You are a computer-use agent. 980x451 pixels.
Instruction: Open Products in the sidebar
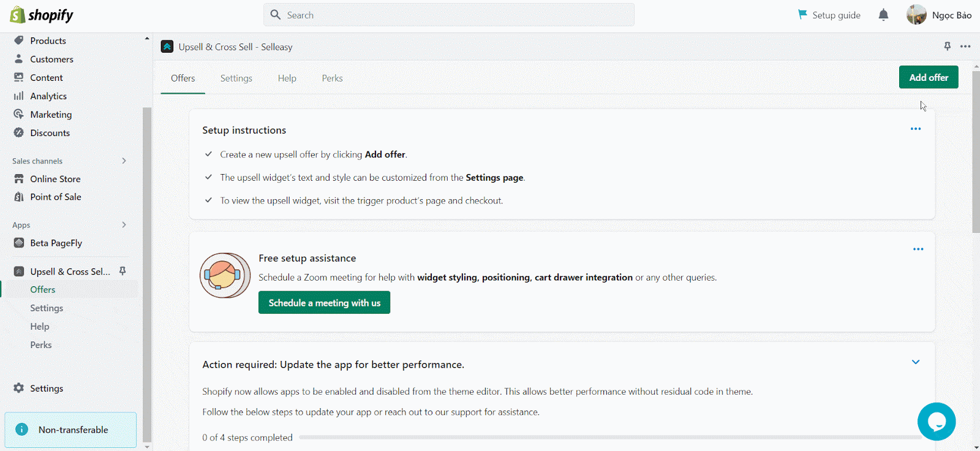pyautogui.click(x=48, y=40)
